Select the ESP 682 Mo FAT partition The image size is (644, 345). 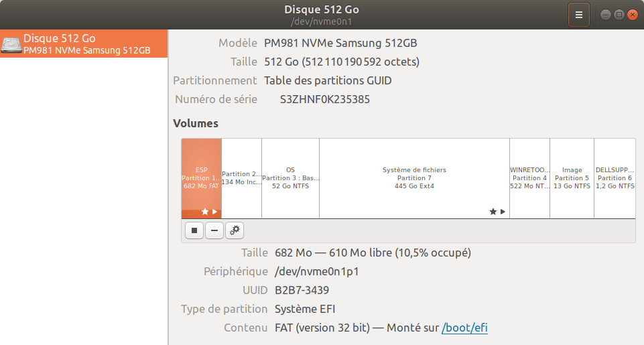point(201,178)
